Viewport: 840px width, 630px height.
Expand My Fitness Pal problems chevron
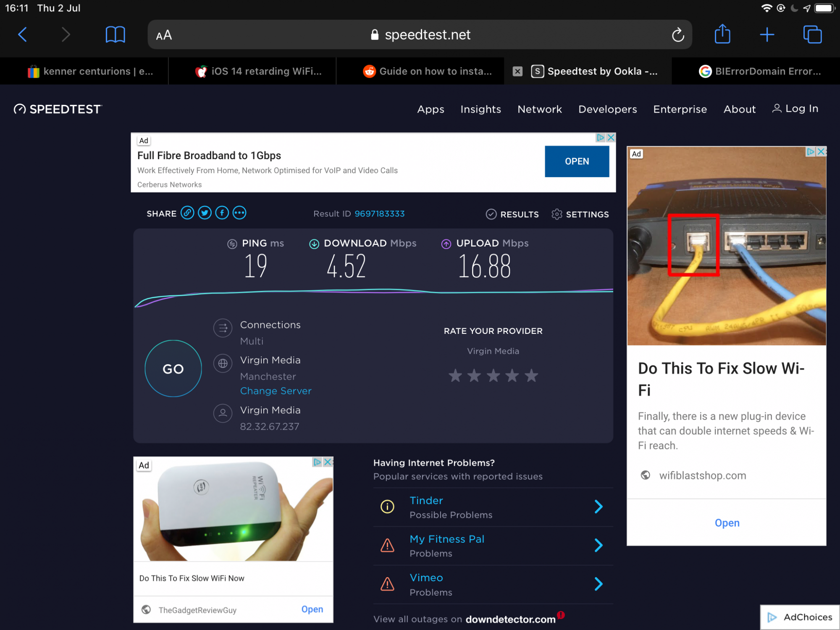pos(598,546)
